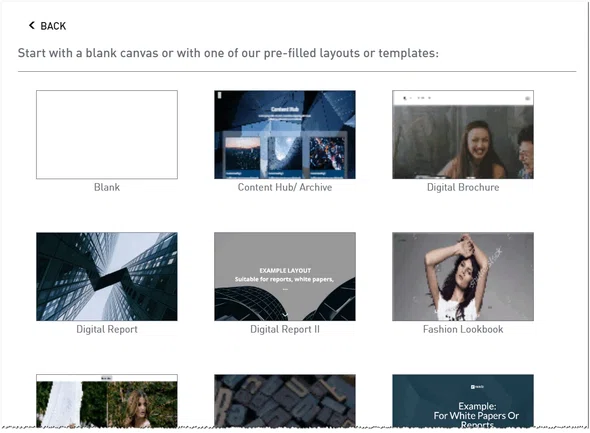Select the Digital Report II example layout
590x433 pixels.
285,277
